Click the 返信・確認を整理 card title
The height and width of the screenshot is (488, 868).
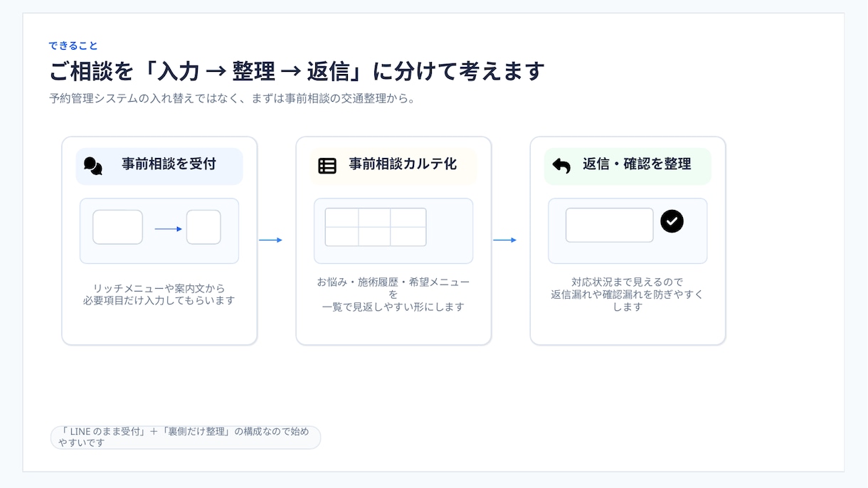tap(637, 164)
